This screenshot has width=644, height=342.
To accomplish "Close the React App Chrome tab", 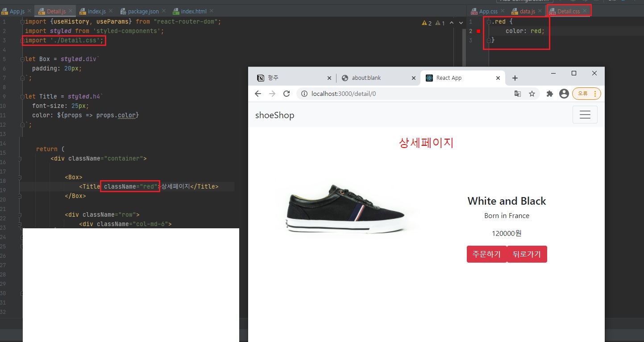I will (x=498, y=78).
